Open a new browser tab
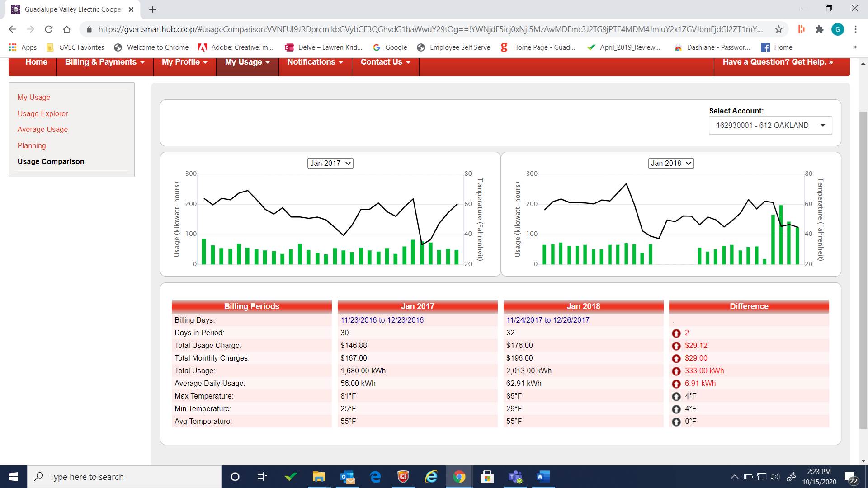The width and height of the screenshot is (868, 488). pos(152,9)
